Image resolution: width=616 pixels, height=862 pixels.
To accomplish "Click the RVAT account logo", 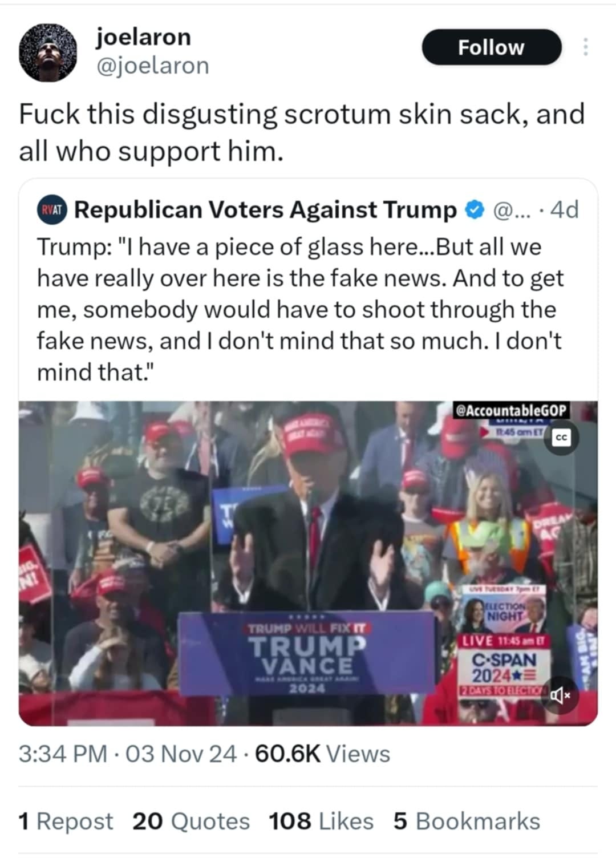I will point(52,210).
